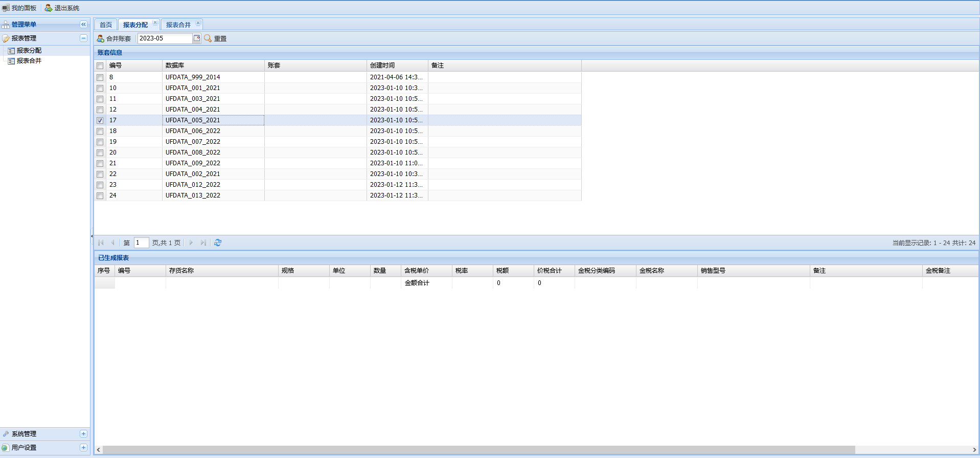Check the row 8 UFDATA_999_2014 checkbox
The image size is (980, 458).
click(x=100, y=78)
